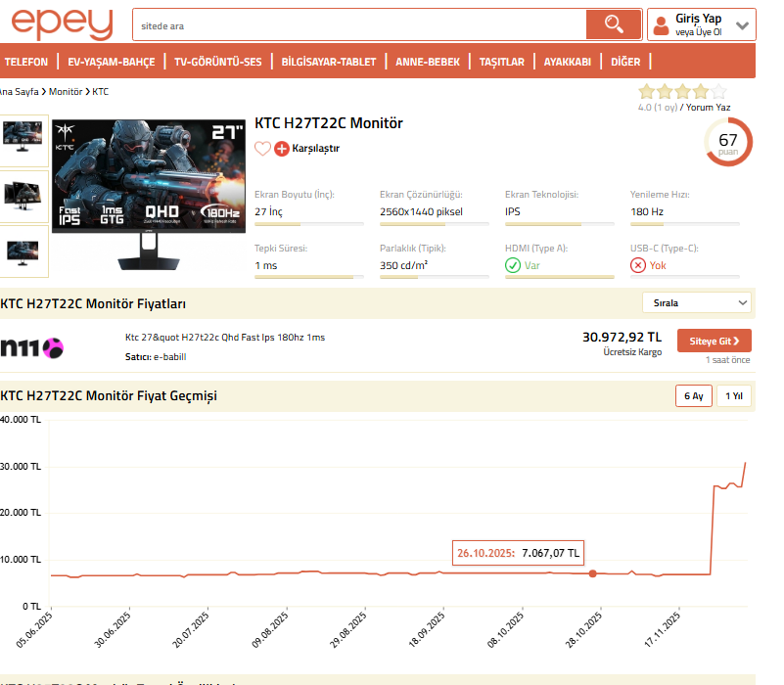Click the KTC H27T22C Monitör title
This screenshot has width=784, height=685.
[329, 123]
